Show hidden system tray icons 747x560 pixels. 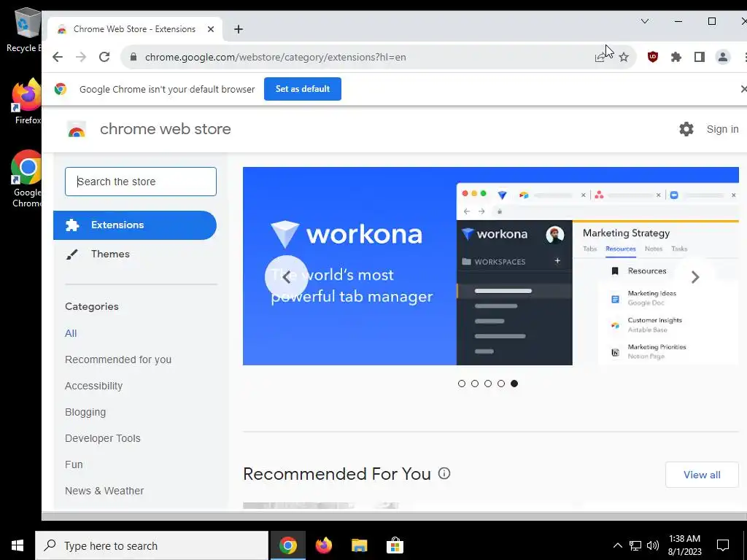pos(617,545)
